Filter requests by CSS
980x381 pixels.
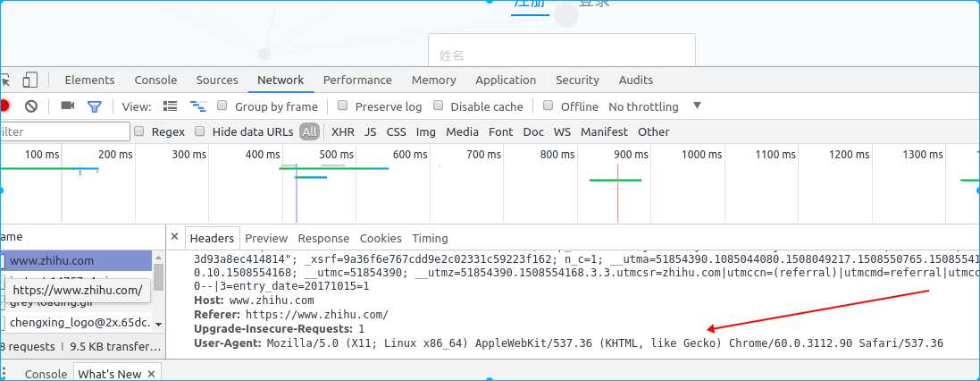point(397,132)
